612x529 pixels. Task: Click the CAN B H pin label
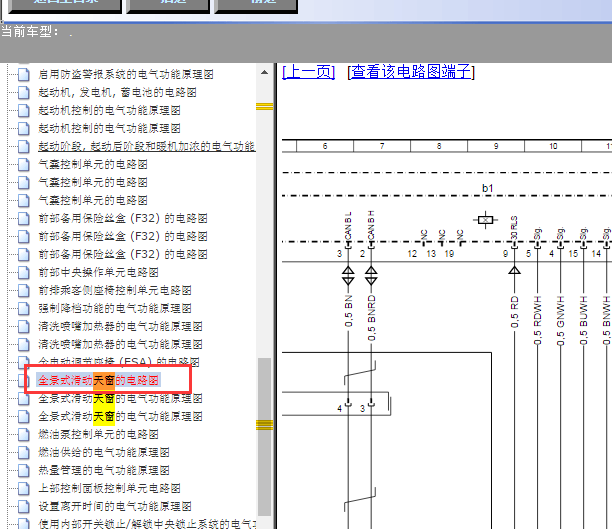click(371, 225)
